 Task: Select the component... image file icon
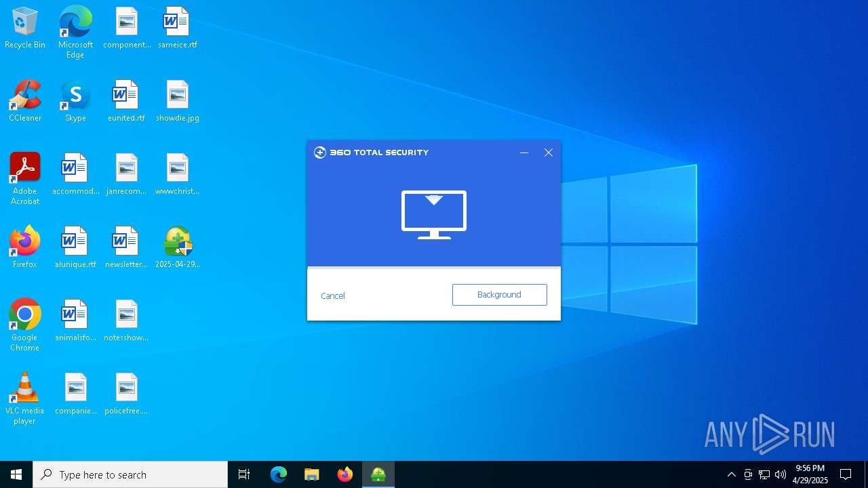pyautogui.click(x=127, y=28)
